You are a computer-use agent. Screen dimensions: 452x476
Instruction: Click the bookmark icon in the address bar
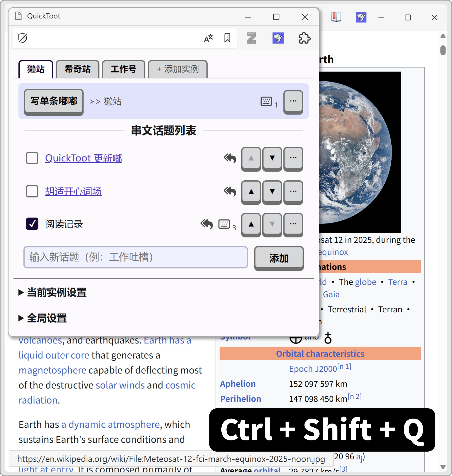pyautogui.click(x=227, y=38)
